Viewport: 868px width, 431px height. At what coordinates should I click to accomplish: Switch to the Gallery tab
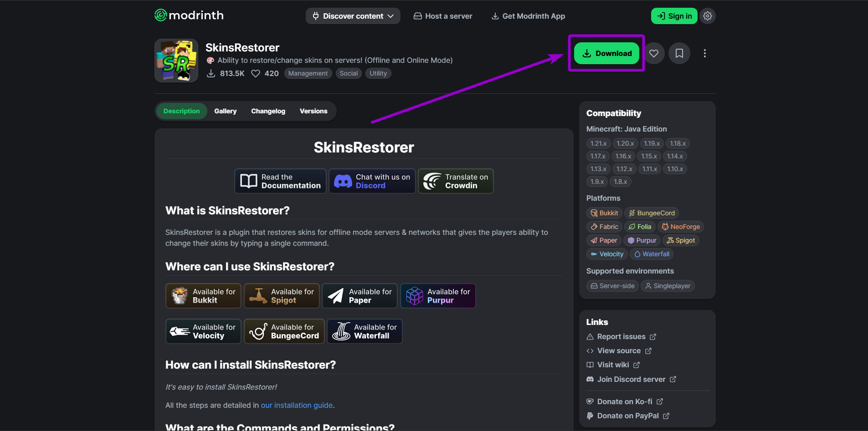point(226,111)
